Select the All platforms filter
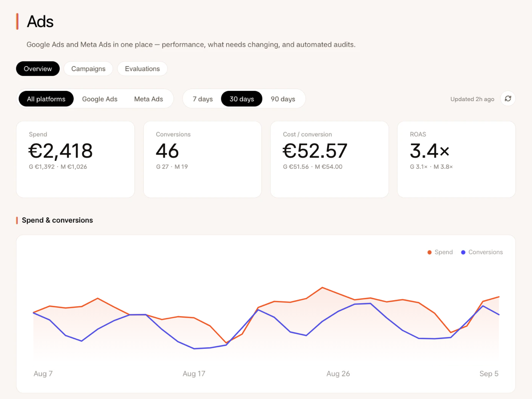The image size is (532, 399). 46,99
